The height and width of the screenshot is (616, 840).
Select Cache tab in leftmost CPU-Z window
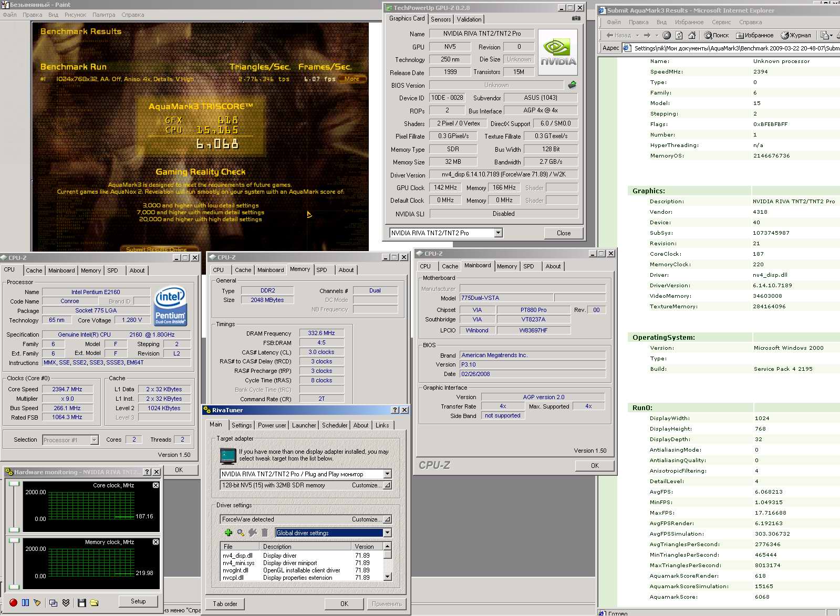pos(34,270)
